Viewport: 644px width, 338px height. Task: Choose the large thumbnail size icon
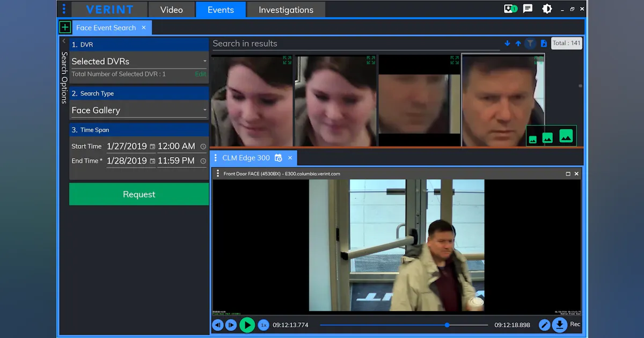pyautogui.click(x=566, y=136)
